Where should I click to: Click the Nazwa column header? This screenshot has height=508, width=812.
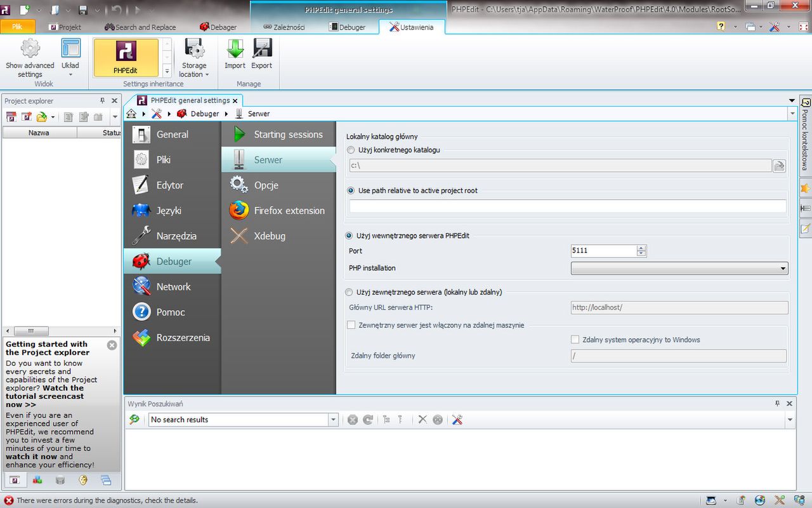click(39, 133)
